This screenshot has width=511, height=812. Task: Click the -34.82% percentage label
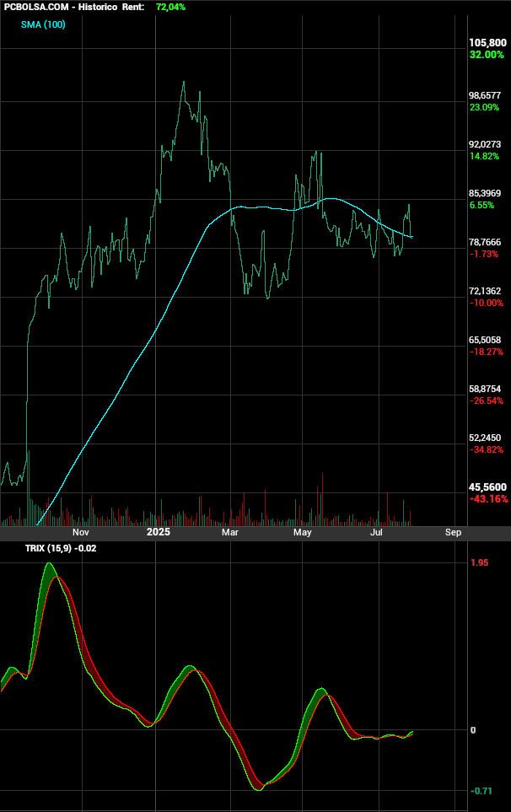tap(487, 450)
